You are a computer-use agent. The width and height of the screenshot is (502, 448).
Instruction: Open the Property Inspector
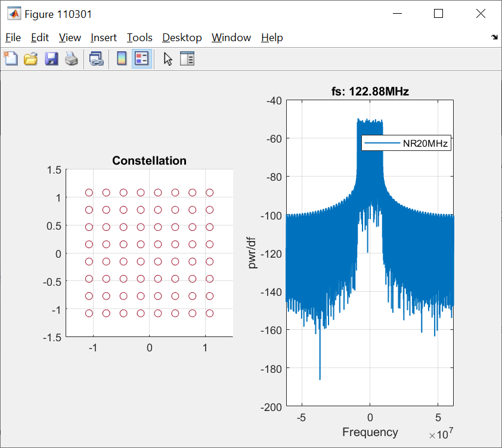187,58
